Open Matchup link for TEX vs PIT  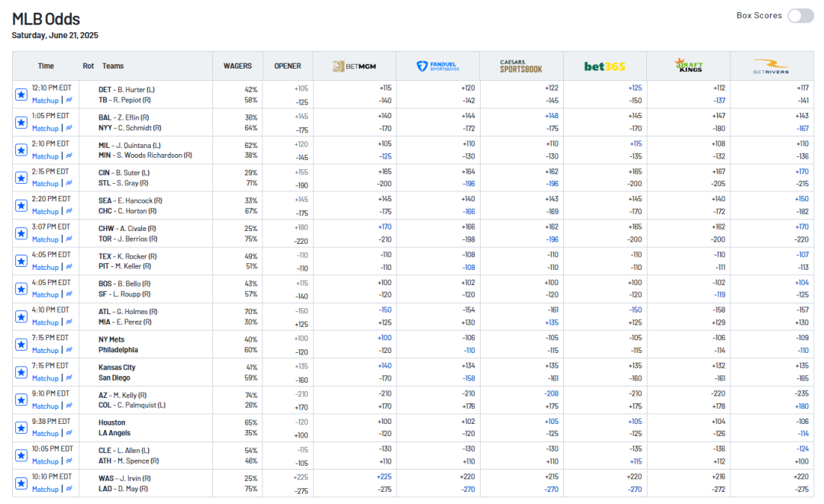[45, 268]
